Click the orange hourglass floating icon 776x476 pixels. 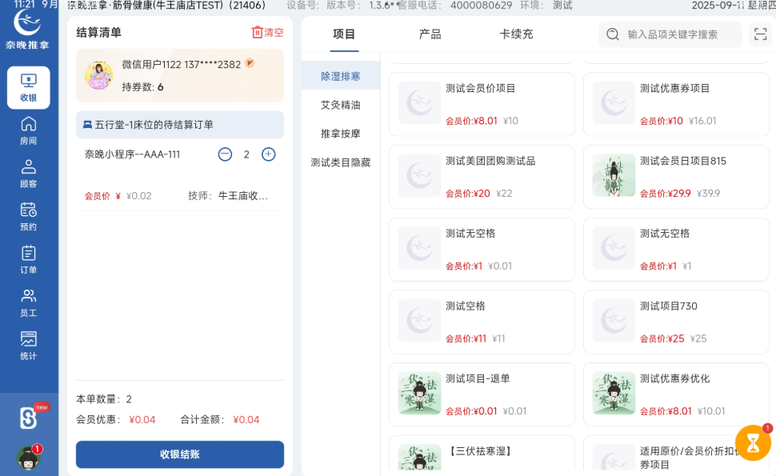point(752,443)
